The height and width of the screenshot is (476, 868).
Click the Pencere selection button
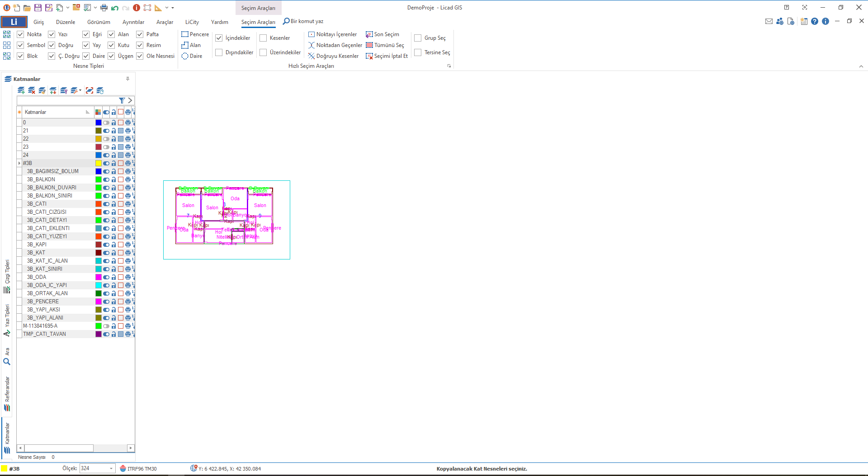coord(195,34)
